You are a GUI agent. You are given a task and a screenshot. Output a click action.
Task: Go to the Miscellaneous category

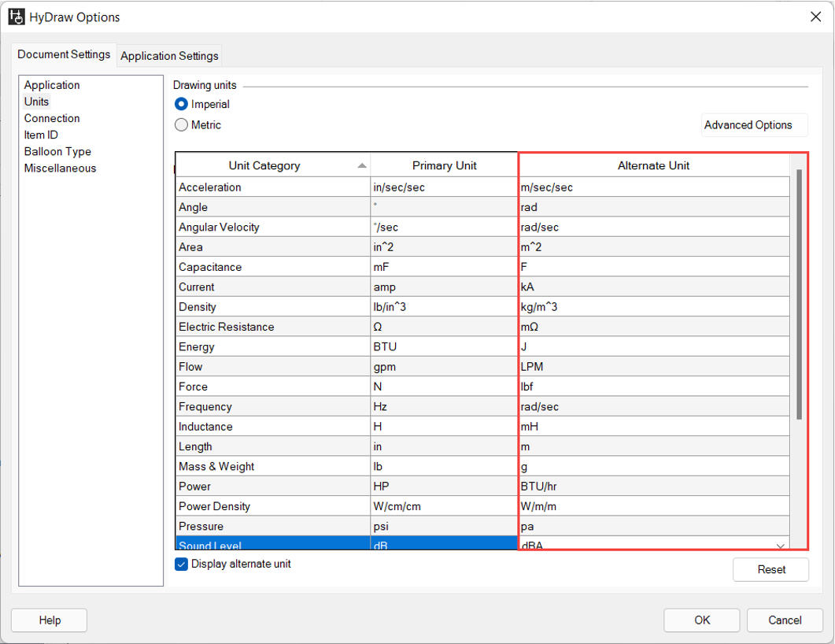tap(60, 168)
